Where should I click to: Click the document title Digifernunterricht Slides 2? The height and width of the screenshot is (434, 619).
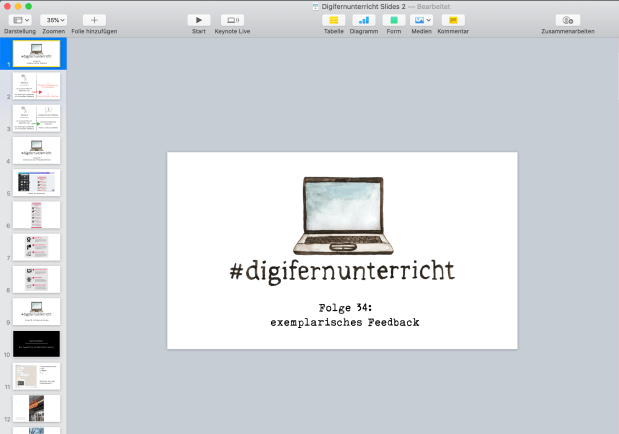coord(363,6)
